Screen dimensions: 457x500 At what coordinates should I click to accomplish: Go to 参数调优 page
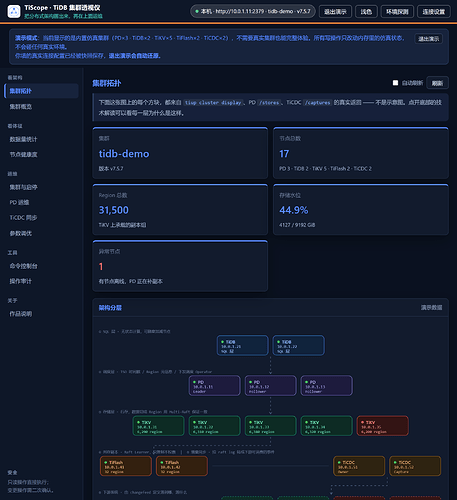pyautogui.click(x=41, y=233)
